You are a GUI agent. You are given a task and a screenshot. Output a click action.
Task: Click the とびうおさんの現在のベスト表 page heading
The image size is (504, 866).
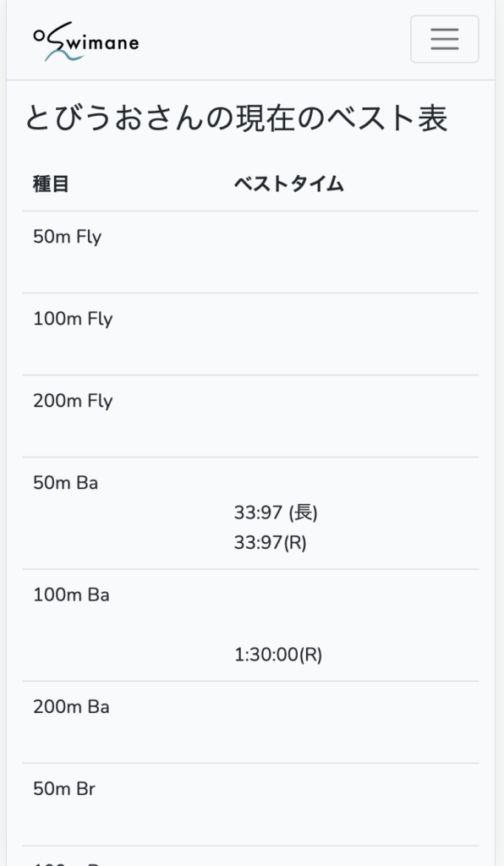point(236,118)
